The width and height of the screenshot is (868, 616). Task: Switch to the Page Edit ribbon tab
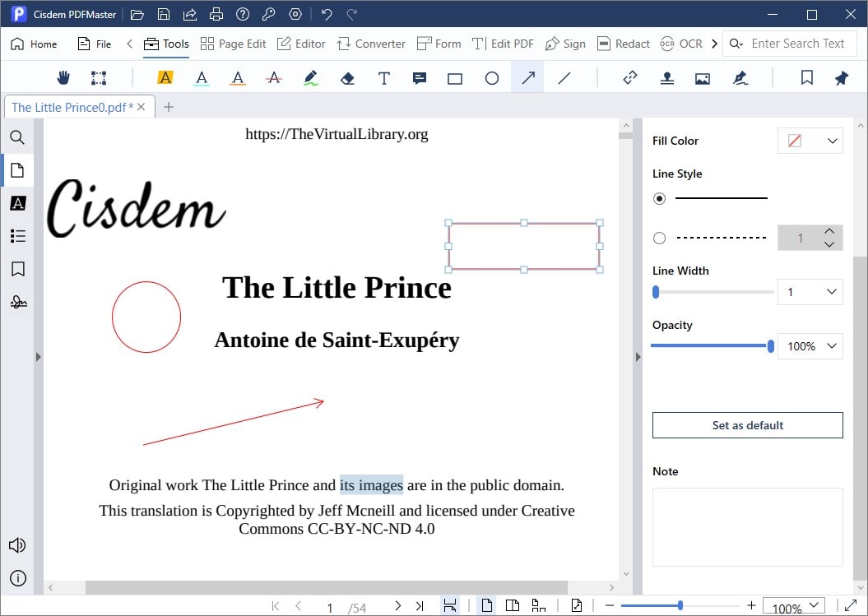pos(233,44)
